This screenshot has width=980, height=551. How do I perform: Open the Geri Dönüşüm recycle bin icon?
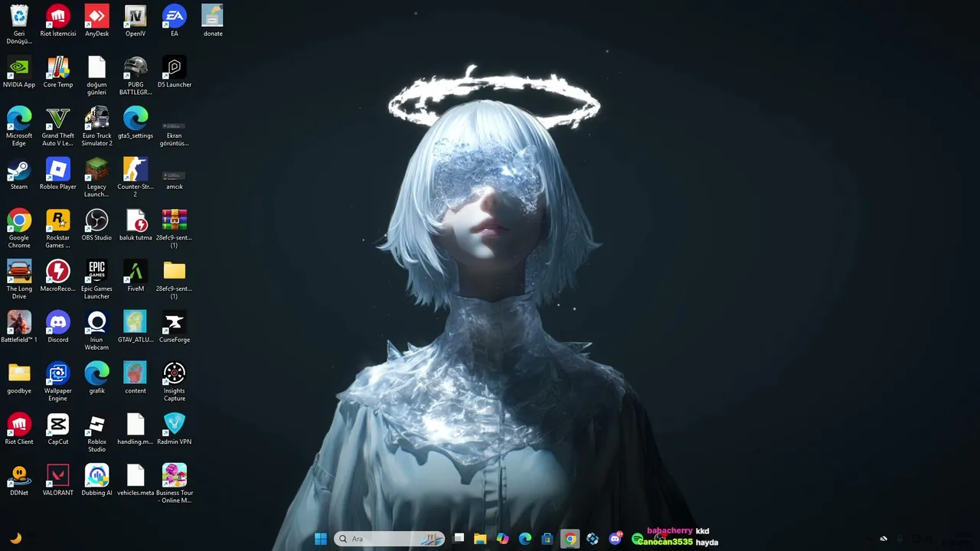[19, 16]
